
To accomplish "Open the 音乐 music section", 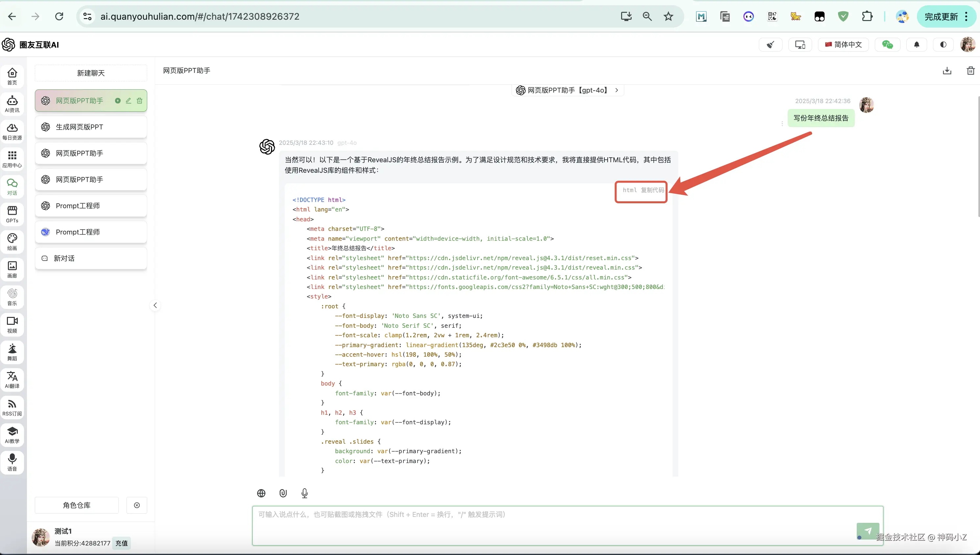I will click(12, 297).
